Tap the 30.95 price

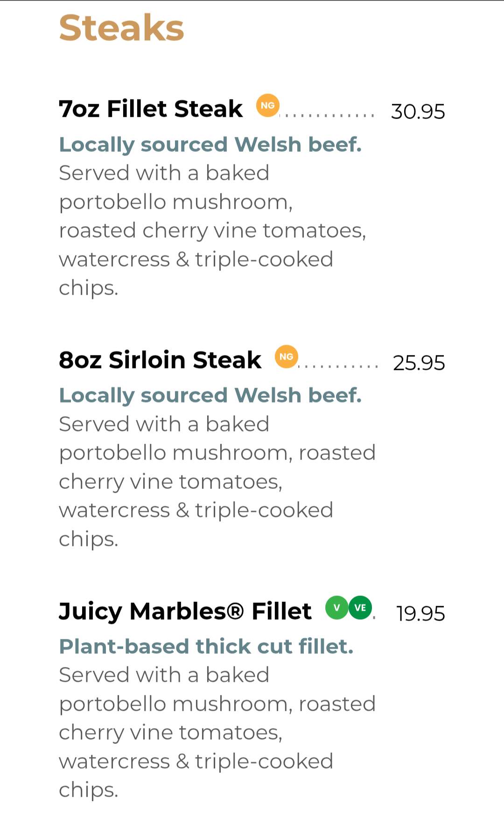click(418, 112)
